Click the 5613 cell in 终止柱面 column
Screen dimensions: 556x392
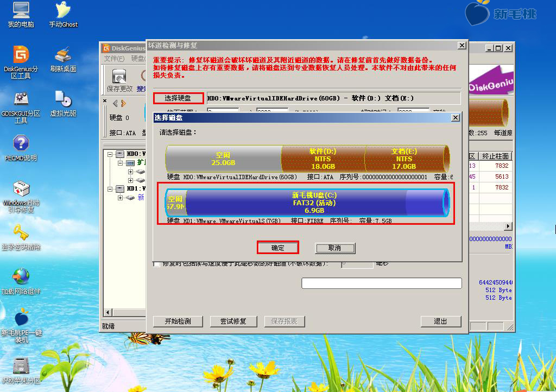tap(502, 176)
